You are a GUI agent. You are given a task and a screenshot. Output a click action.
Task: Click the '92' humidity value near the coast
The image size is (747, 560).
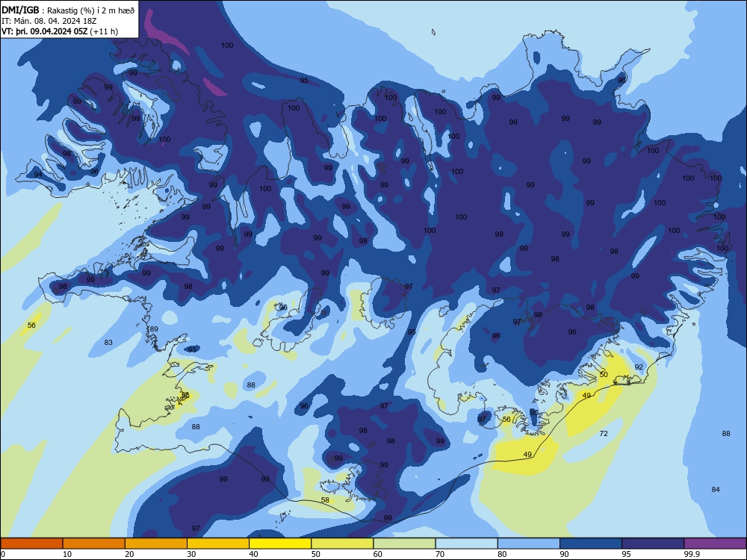(x=639, y=367)
